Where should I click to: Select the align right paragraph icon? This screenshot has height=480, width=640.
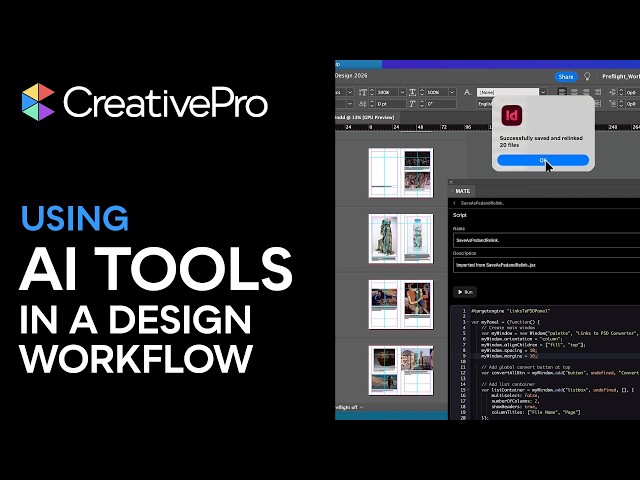(586, 92)
